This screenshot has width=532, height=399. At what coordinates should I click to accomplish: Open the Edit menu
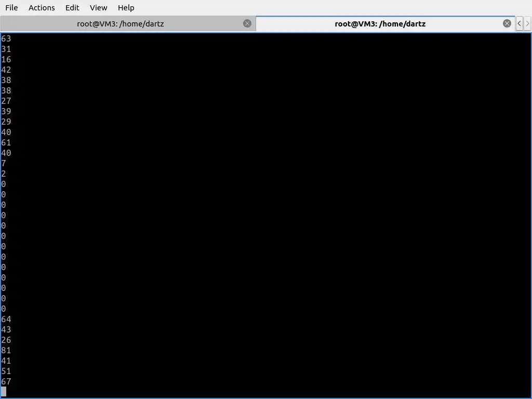pos(72,7)
